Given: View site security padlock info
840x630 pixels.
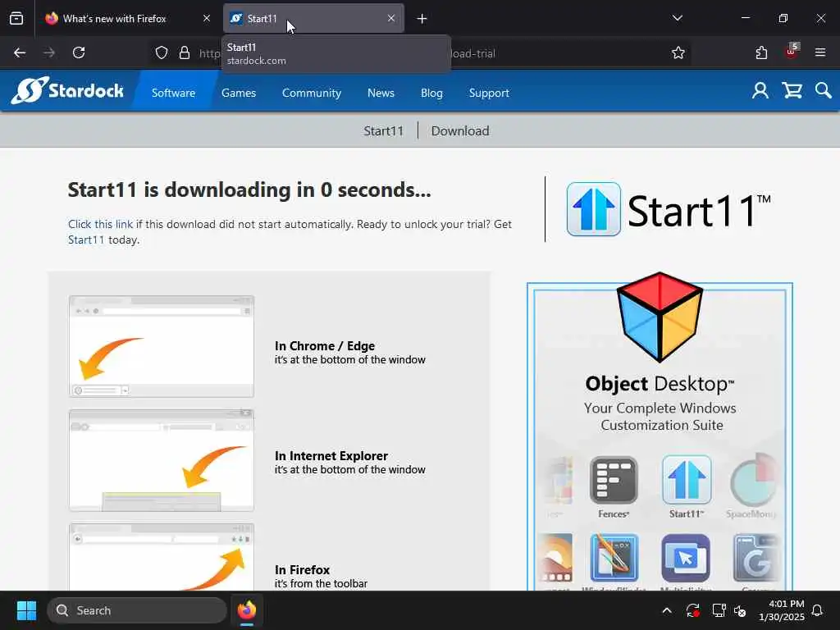Looking at the screenshot, I should (x=185, y=52).
